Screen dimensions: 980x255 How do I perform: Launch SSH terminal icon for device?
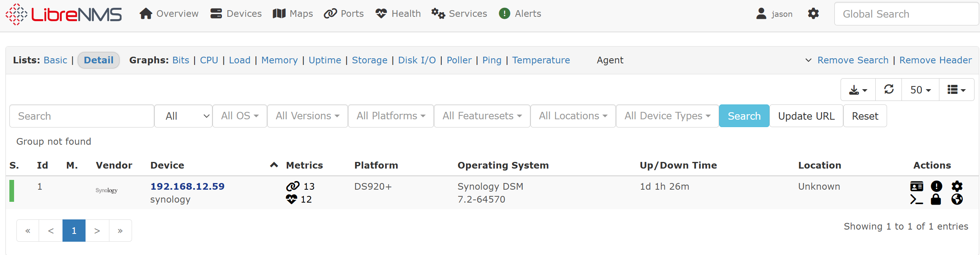tap(916, 199)
